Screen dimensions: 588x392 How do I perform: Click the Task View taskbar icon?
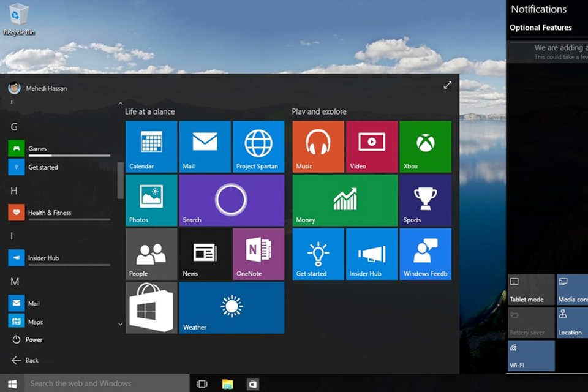pyautogui.click(x=202, y=384)
